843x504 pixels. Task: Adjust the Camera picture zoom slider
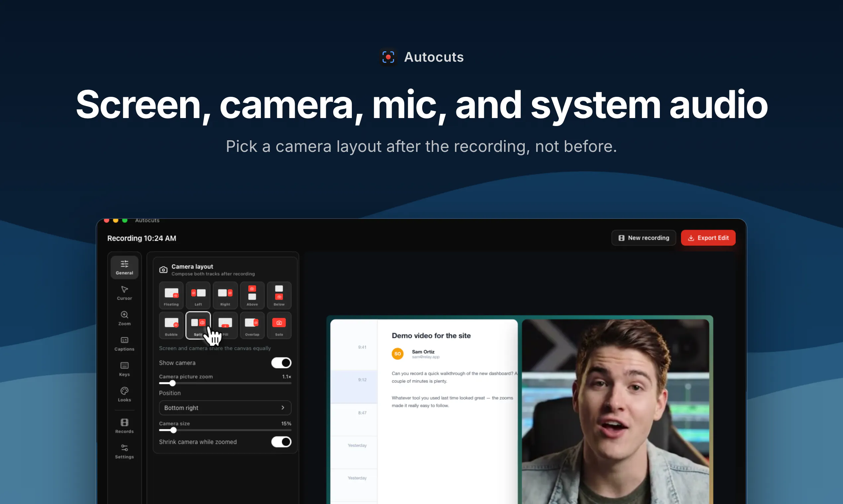(225, 383)
